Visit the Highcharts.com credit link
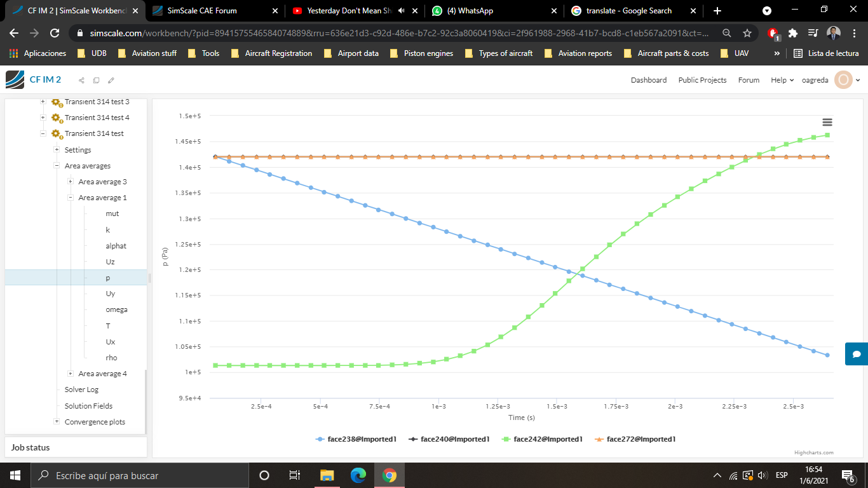Image resolution: width=868 pixels, height=488 pixels. click(x=813, y=452)
